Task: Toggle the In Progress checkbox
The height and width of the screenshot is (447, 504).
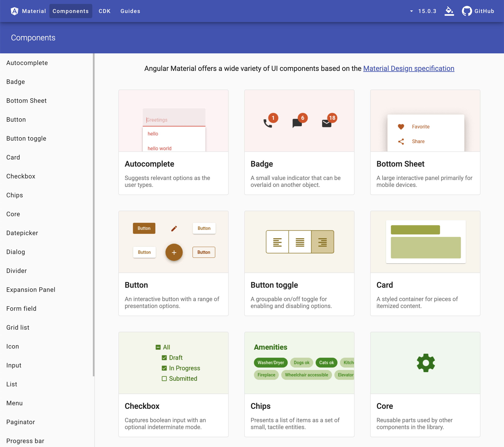Action: (164, 368)
